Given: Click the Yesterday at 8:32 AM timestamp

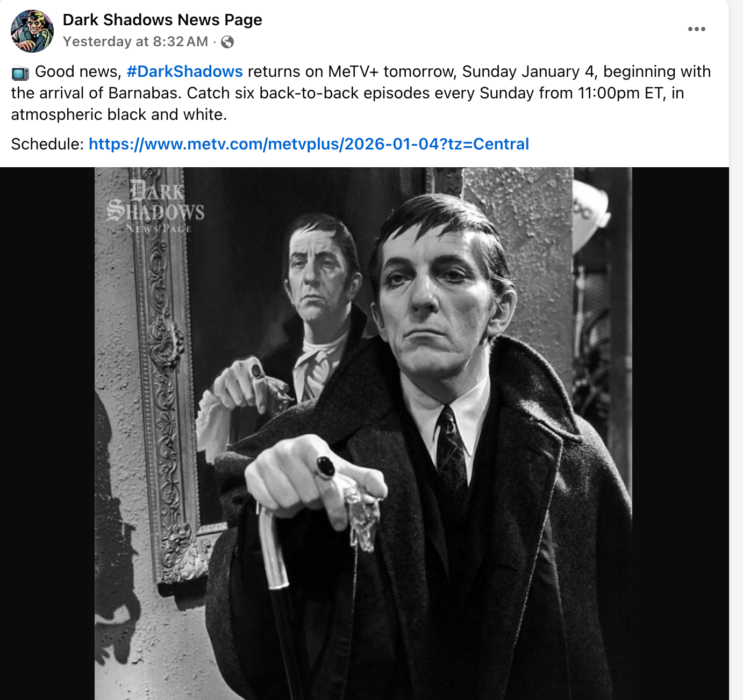Looking at the screenshot, I should click(135, 42).
